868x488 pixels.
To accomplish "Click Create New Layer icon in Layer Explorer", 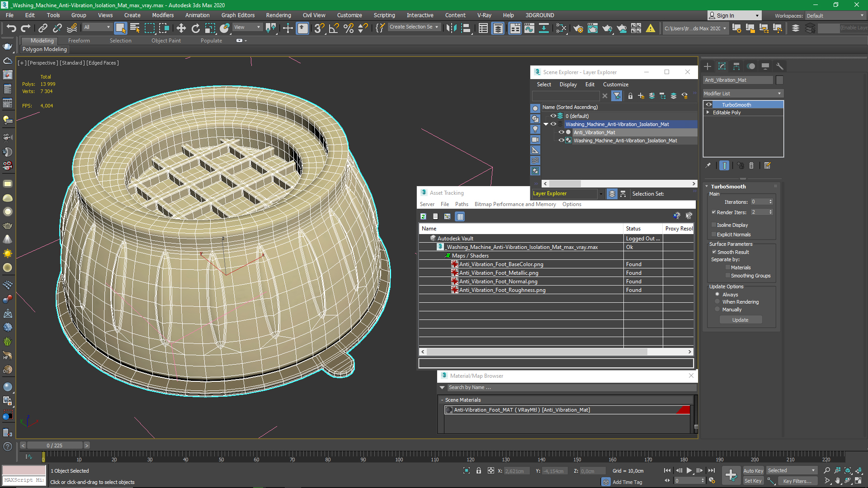I will [x=641, y=96].
